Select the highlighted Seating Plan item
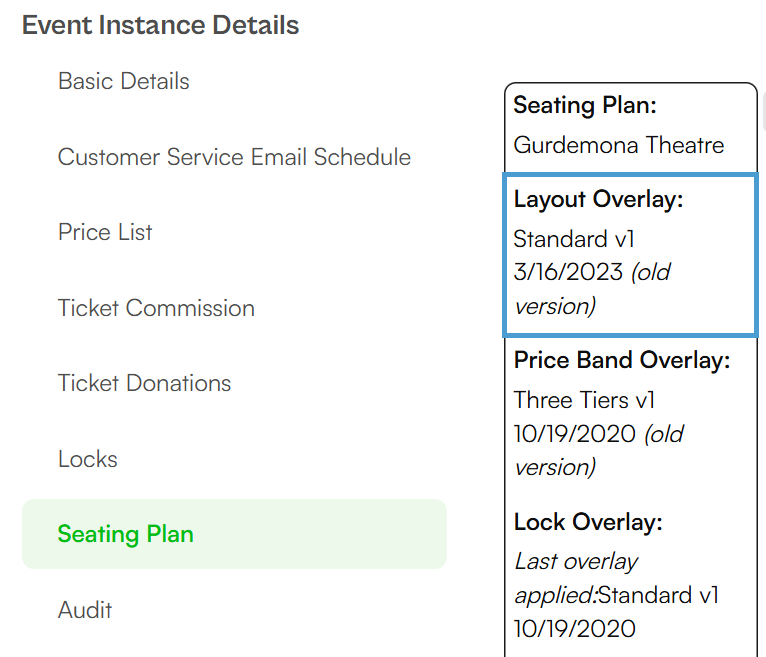The height and width of the screenshot is (657, 766). click(x=234, y=534)
